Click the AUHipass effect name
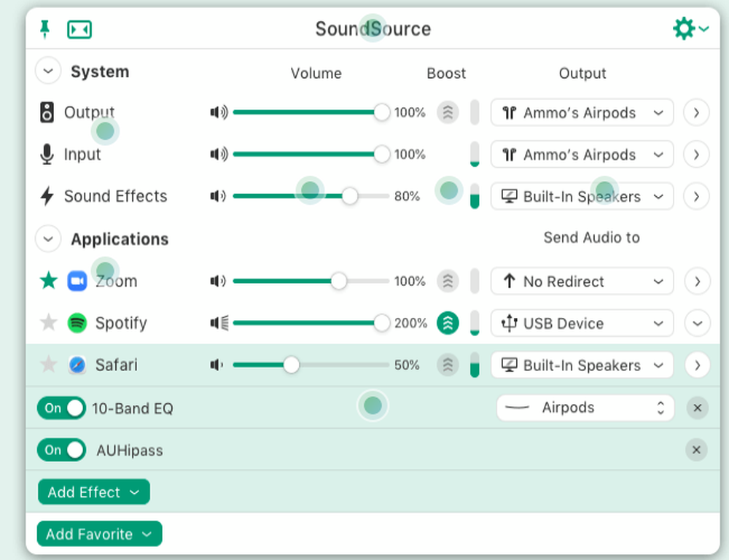 [x=130, y=450]
